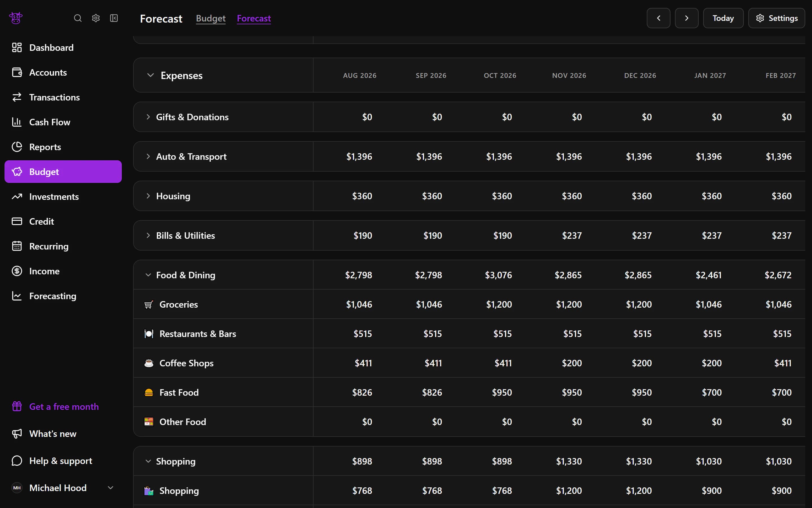Screen dimensions: 812x508
Task: Switch to the Budget tab
Action: (211, 18)
